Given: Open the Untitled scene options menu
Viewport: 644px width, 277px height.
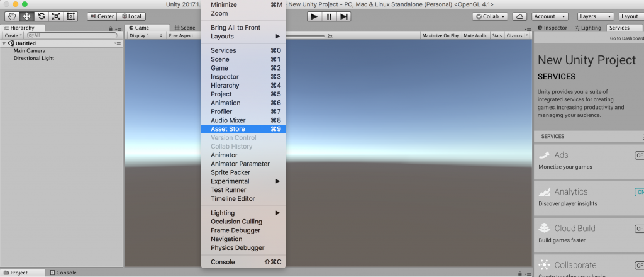Looking at the screenshot, I should [x=118, y=43].
